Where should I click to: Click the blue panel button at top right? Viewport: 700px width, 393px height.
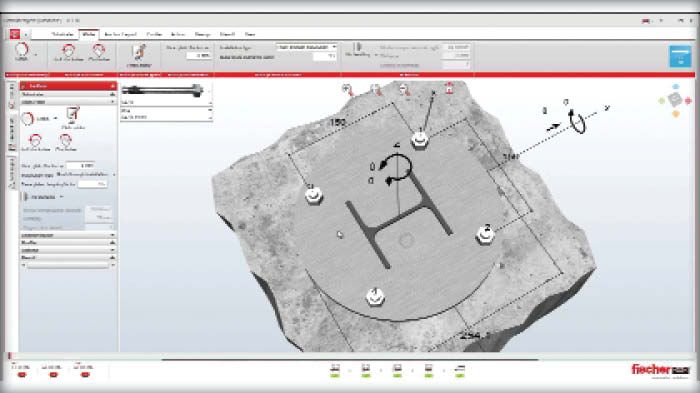tap(680, 56)
